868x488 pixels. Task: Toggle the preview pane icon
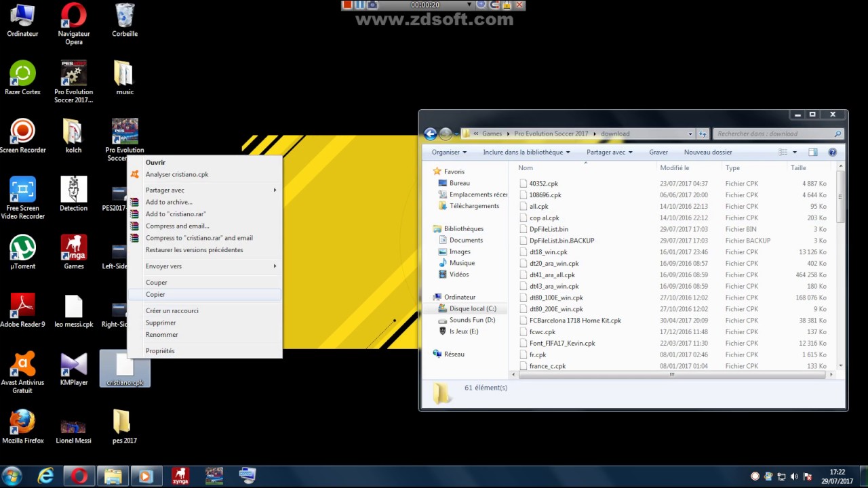pos(813,152)
